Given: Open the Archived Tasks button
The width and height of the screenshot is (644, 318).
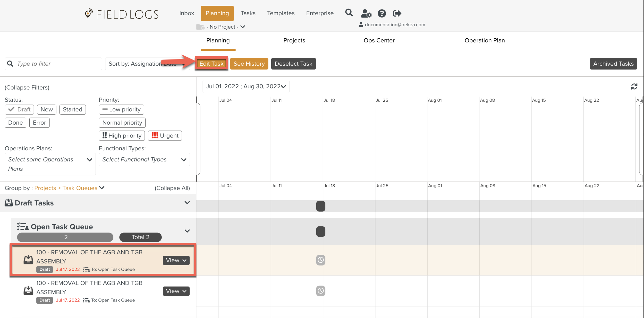Looking at the screenshot, I should point(613,64).
